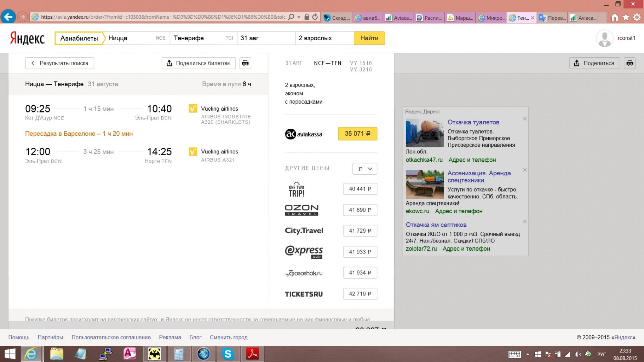
Task: Click the Результаты поиска back button
Action: tap(59, 63)
